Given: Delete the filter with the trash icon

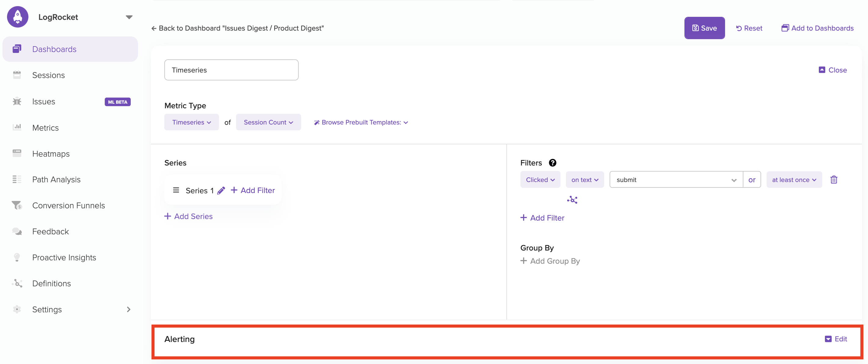Looking at the screenshot, I should coord(833,180).
